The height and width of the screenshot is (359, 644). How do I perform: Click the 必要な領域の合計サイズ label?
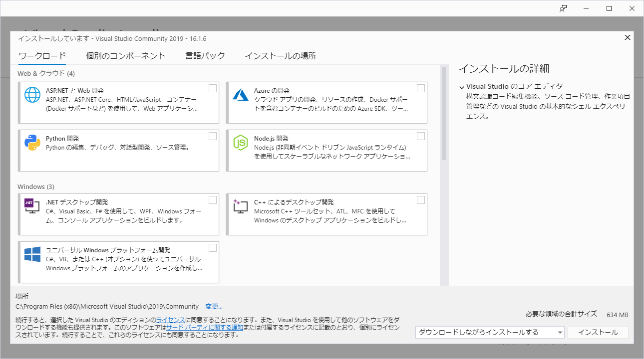pyautogui.click(x=561, y=314)
